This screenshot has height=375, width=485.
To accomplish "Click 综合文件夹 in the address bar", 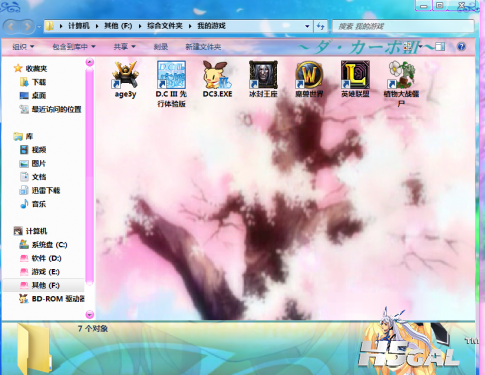I will click(x=165, y=26).
